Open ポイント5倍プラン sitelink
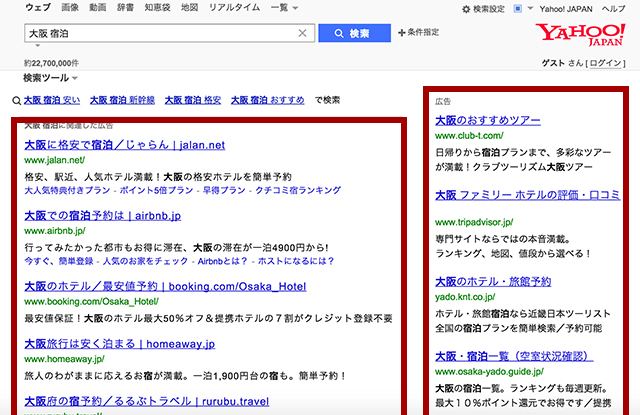Viewport: 640px width, 415px height. 156,190
